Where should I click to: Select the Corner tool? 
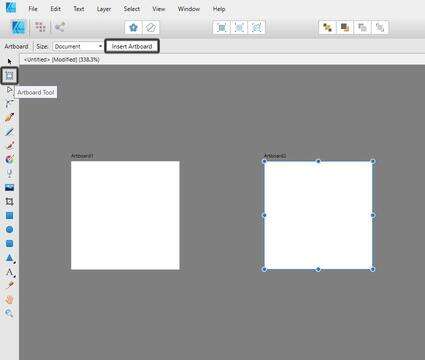point(9,103)
